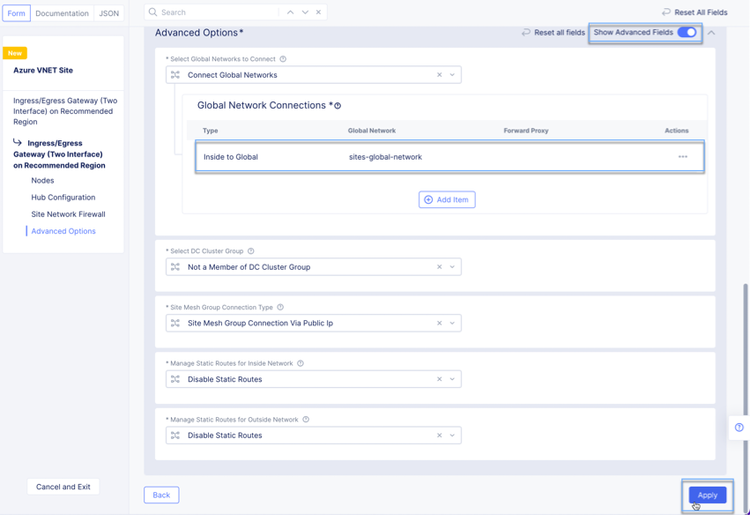Open info tooltip for Global Network Connections
The height and width of the screenshot is (515, 750).
(338, 106)
